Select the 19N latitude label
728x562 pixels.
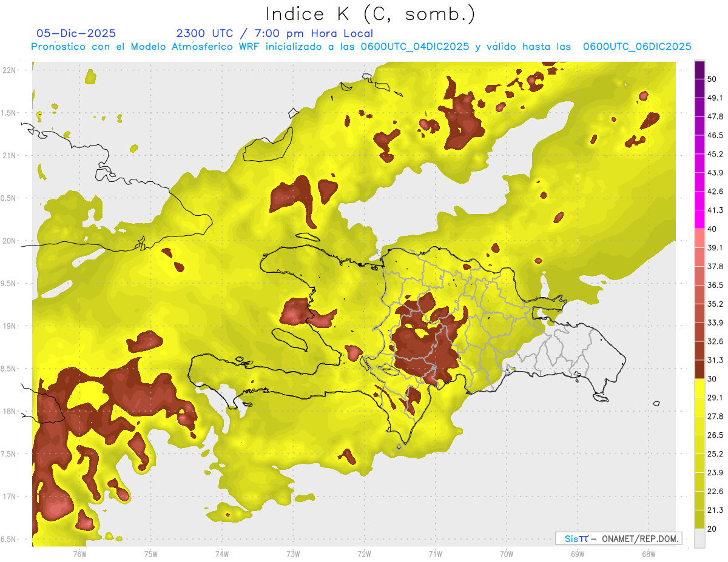click(x=10, y=326)
